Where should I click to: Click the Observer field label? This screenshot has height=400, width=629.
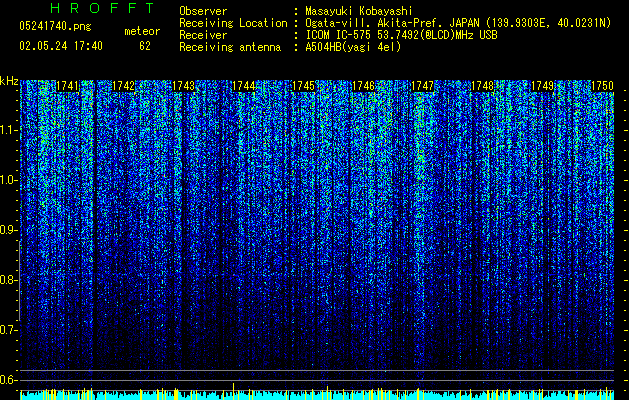coord(203,11)
